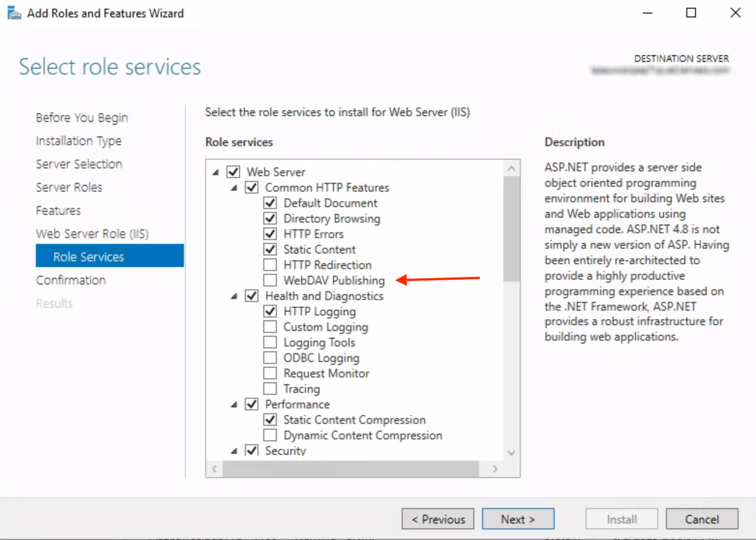Enable ODBC Logging checkbox

(x=270, y=358)
